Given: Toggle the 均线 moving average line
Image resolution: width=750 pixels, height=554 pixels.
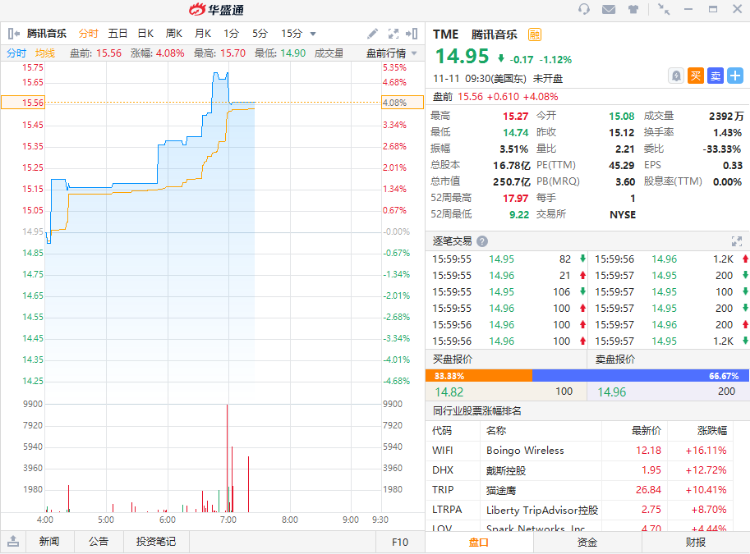Looking at the screenshot, I should tap(45, 53).
